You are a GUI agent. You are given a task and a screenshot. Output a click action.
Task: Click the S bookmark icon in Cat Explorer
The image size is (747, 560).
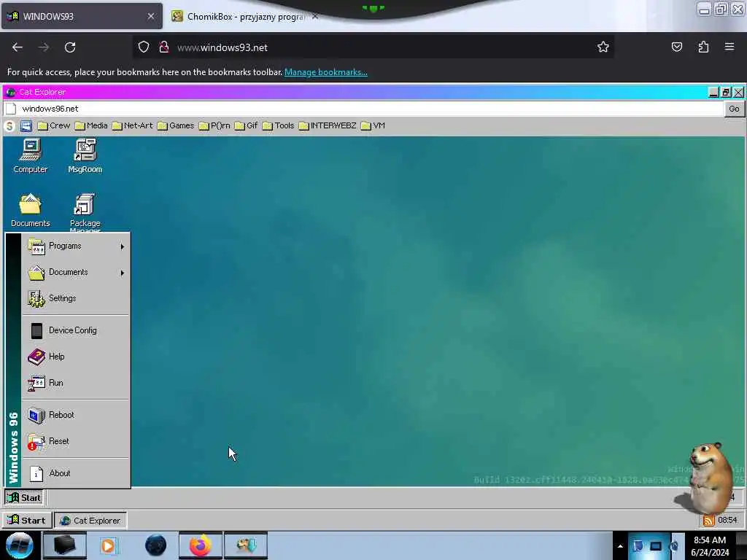[9, 125]
